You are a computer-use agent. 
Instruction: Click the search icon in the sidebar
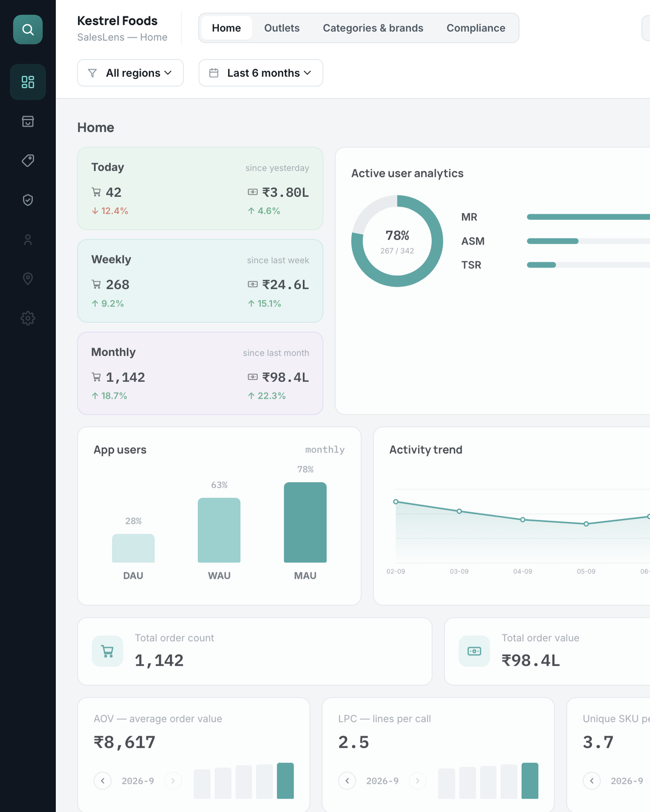pyautogui.click(x=28, y=29)
